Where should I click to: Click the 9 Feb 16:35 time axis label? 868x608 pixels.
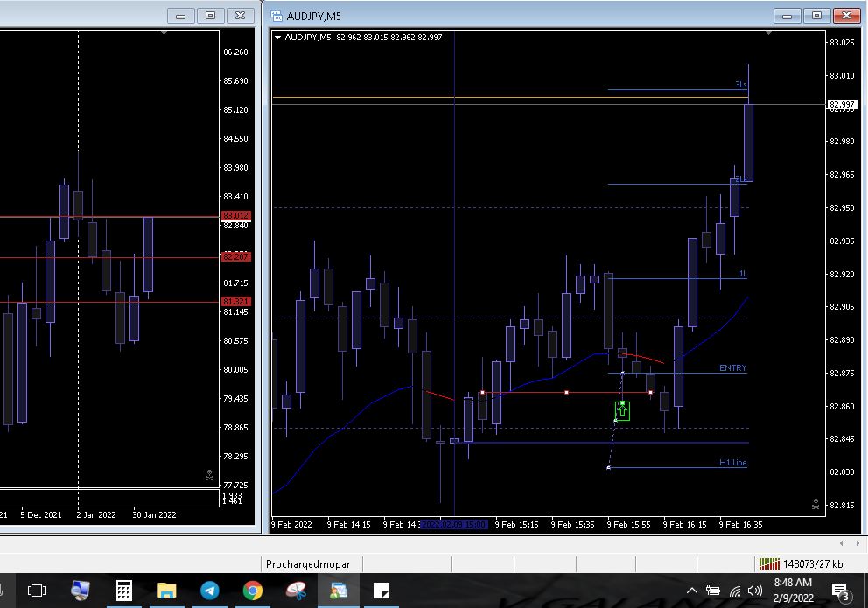click(x=740, y=525)
